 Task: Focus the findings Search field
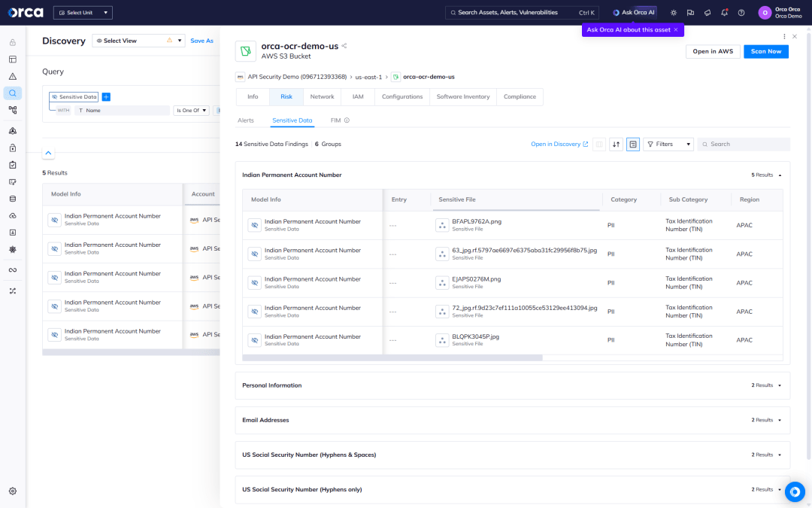(744, 144)
